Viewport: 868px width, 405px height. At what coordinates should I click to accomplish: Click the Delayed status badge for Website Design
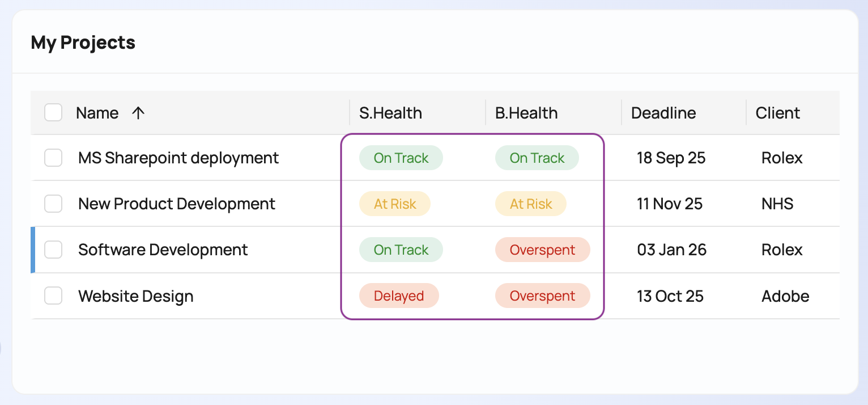tap(399, 296)
